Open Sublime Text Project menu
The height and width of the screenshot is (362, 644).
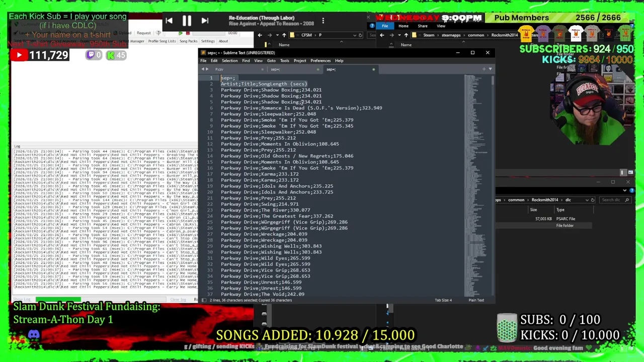300,61
